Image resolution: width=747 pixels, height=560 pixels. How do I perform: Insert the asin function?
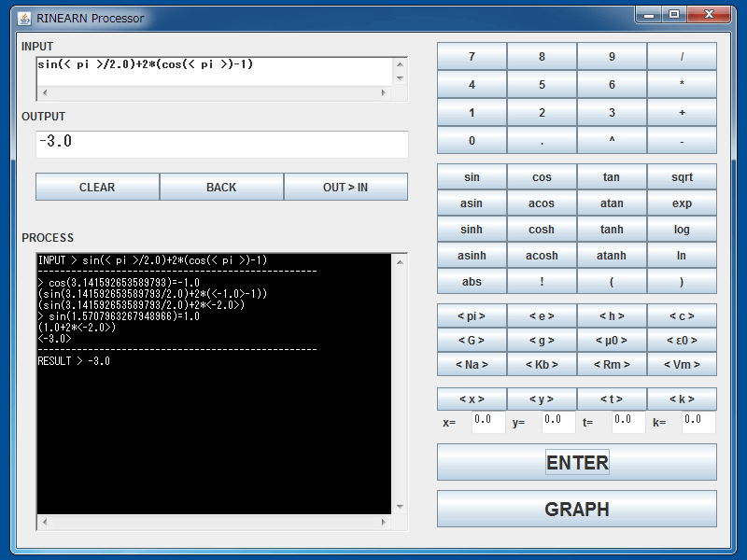472,203
